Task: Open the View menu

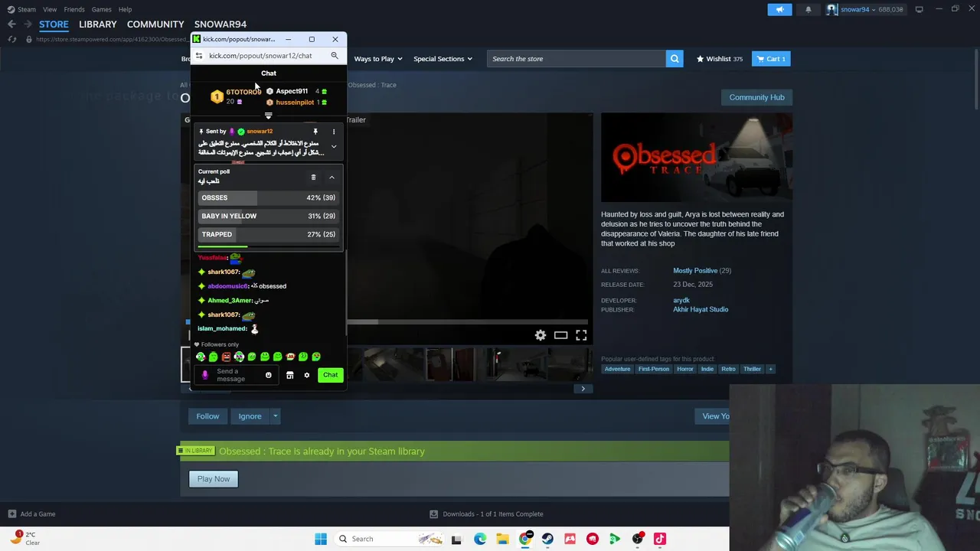Action: tap(50, 9)
